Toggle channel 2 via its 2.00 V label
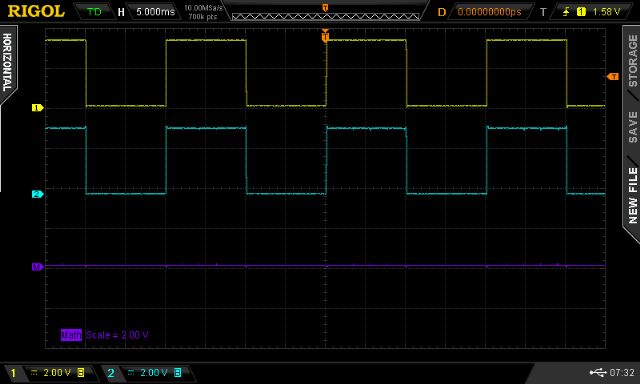640x384 pixels. (x=154, y=373)
